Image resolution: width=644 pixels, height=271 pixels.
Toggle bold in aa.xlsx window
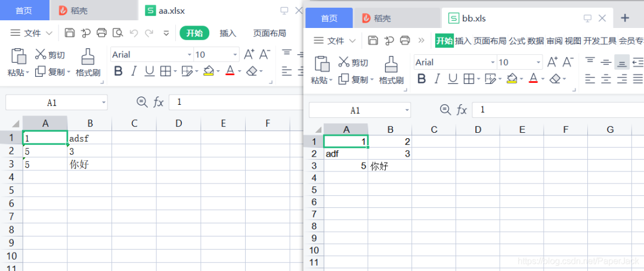point(118,71)
